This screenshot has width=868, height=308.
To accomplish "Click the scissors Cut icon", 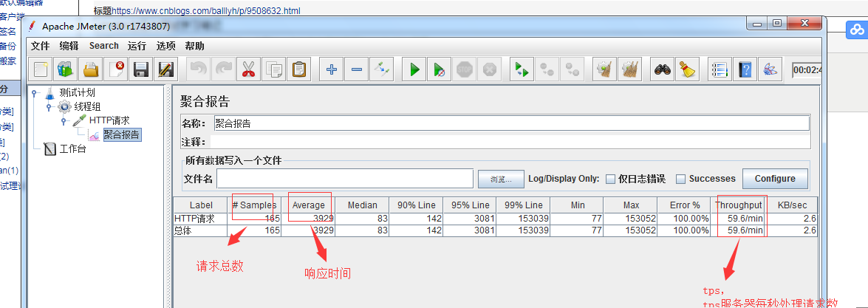I will [248, 70].
